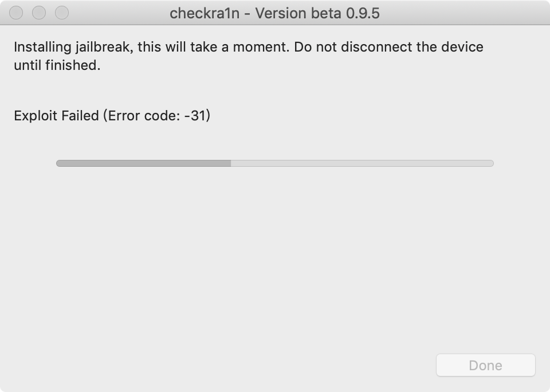Click the rounded end cap of progress bar
This screenshot has height=392, width=550.
[x=491, y=163]
